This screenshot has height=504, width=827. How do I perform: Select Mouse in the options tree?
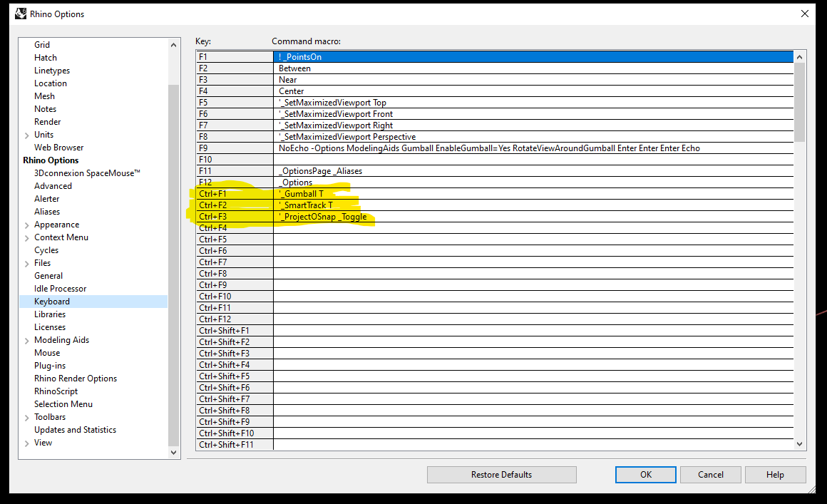[47, 353]
